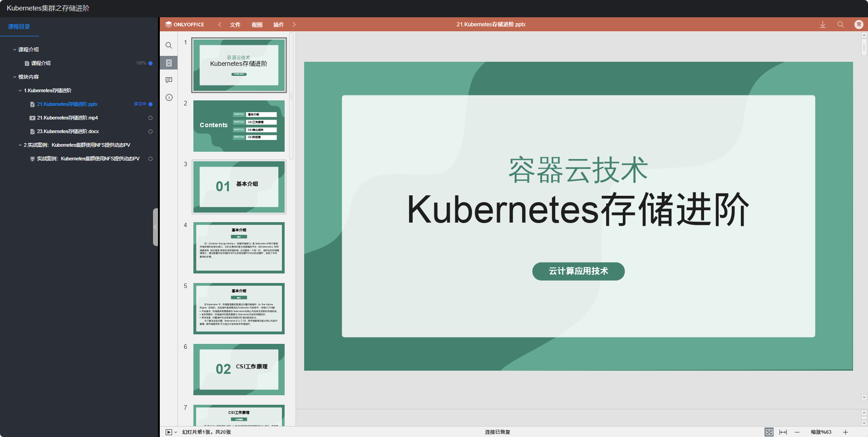This screenshot has width=868, height=437.
Task: Toggle the slide thumbnails panel icon
Action: coord(169,63)
